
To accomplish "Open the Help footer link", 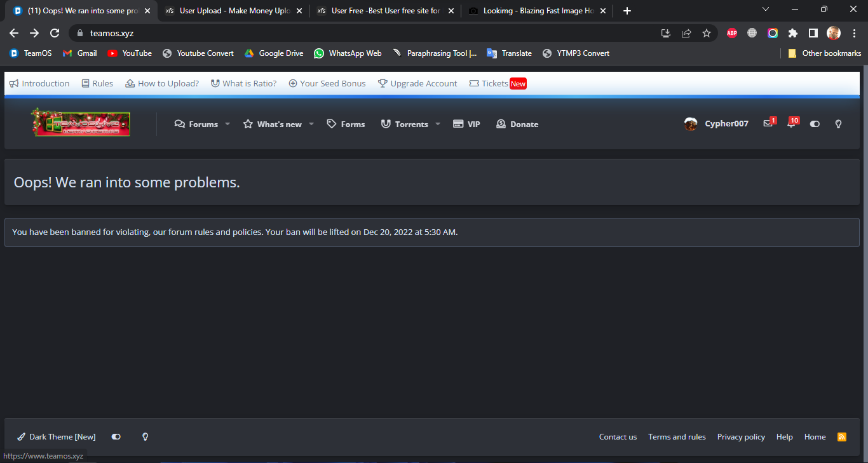I will tap(785, 437).
